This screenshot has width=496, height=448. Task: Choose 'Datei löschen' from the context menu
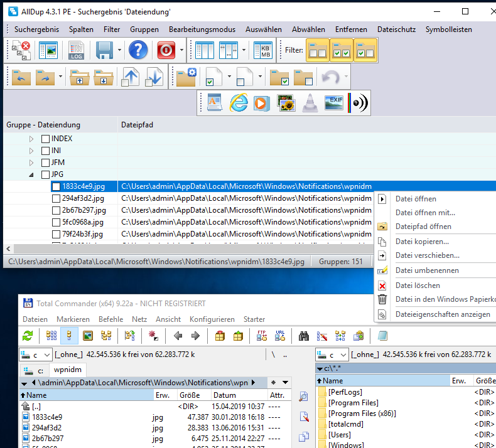coord(417,285)
